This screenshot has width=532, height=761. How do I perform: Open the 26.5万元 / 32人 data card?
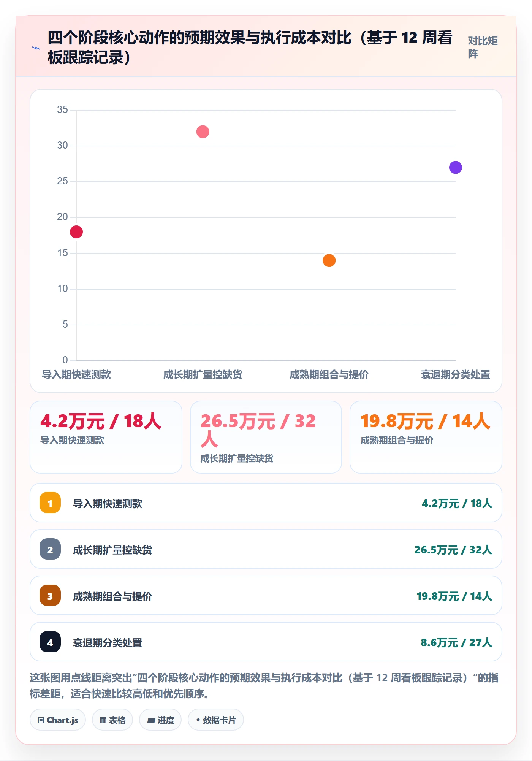pos(266,437)
